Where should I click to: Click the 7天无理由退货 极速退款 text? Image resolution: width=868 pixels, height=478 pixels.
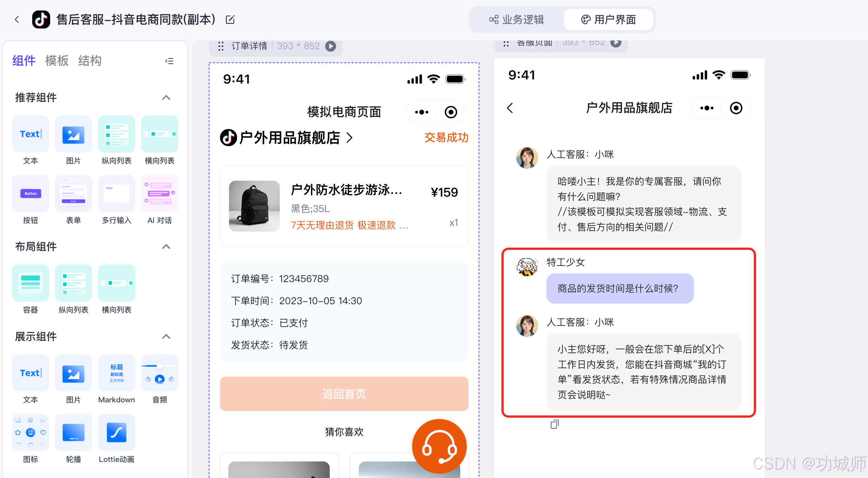[349, 225]
